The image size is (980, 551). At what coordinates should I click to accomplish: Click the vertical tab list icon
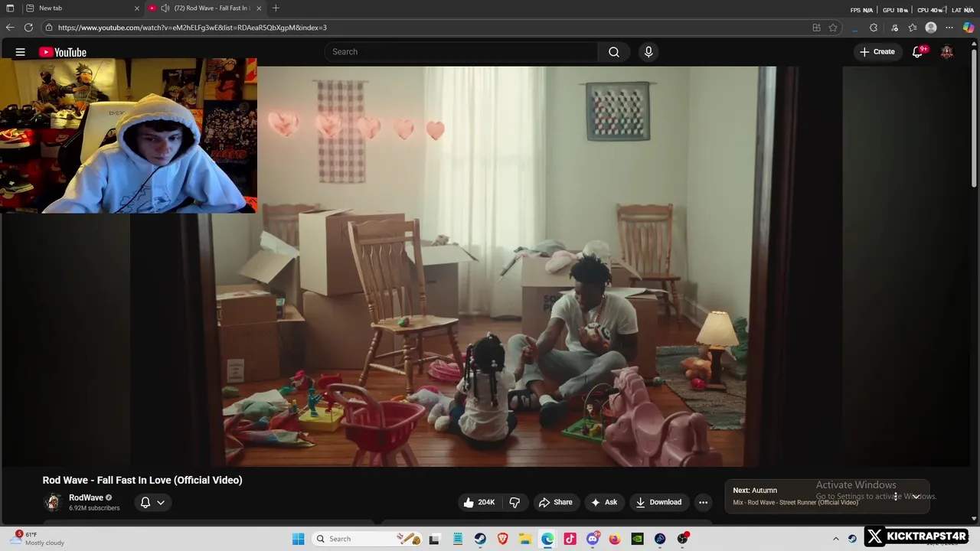pos(10,8)
